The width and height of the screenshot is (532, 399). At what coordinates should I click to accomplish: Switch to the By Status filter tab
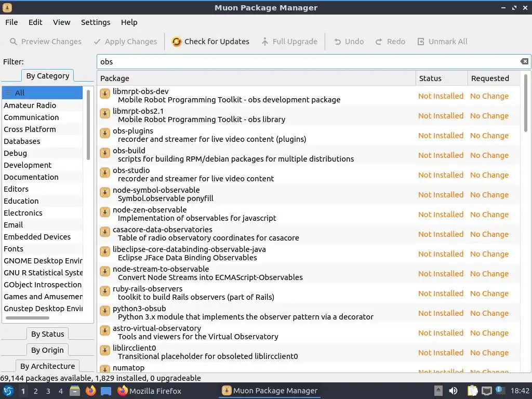(x=47, y=334)
